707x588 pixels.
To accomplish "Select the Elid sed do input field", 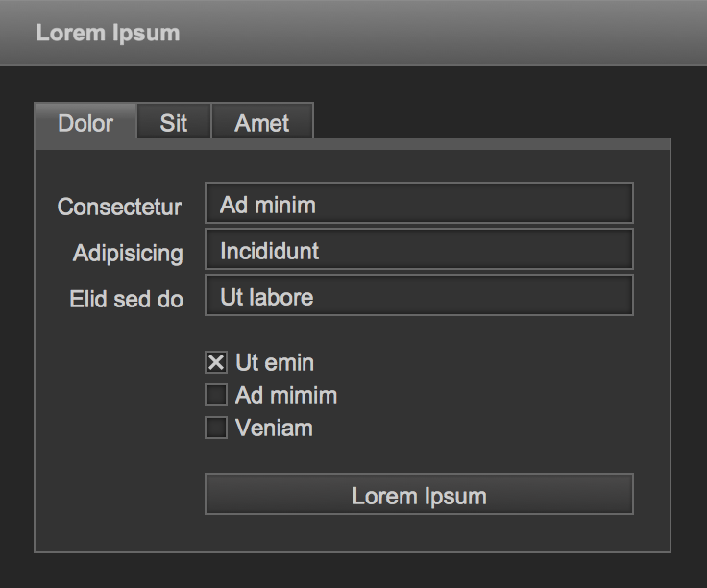I will point(420,295).
